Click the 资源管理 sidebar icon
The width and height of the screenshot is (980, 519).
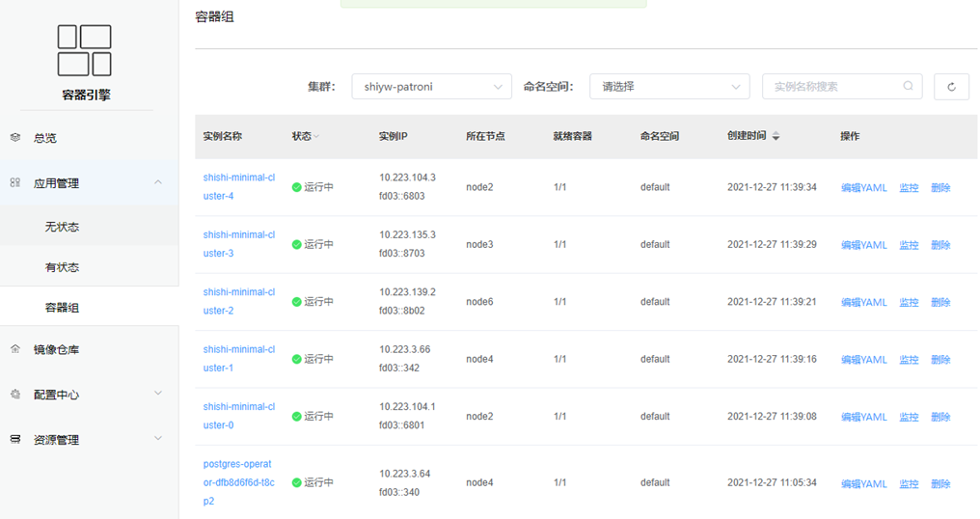coord(15,439)
